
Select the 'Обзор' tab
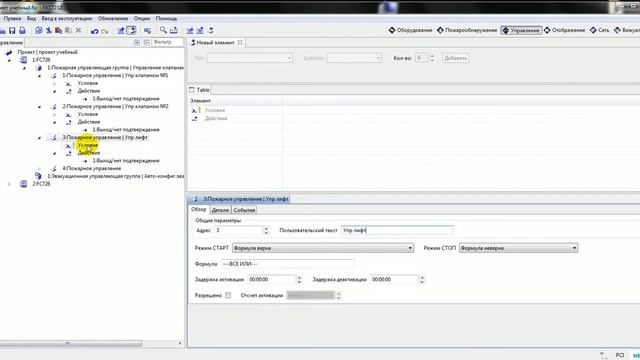199,209
